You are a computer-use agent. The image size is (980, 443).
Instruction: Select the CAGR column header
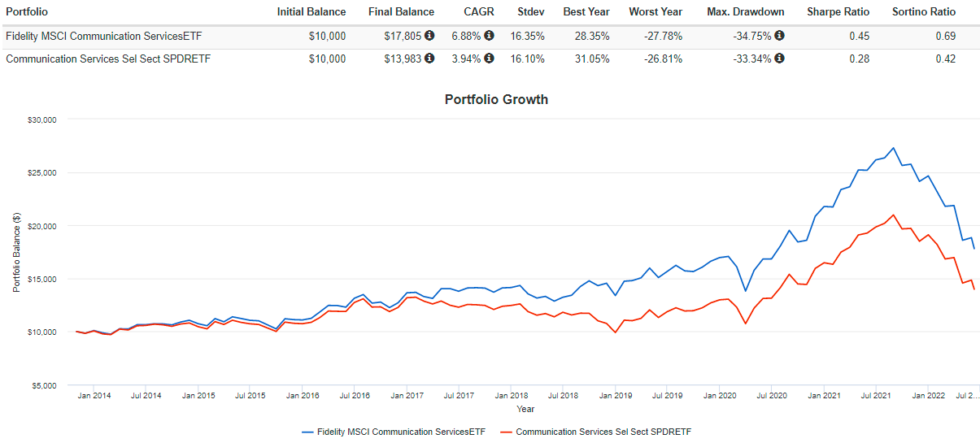[480, 12]
